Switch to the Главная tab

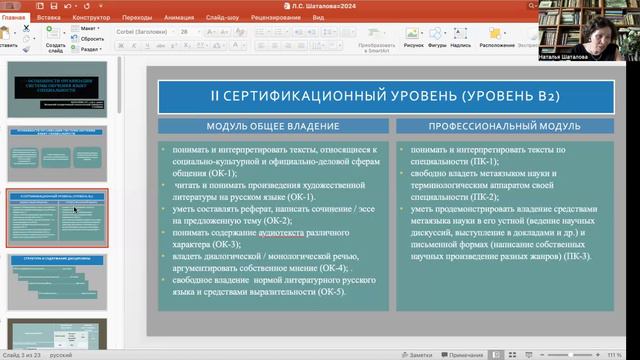point(13,18)
